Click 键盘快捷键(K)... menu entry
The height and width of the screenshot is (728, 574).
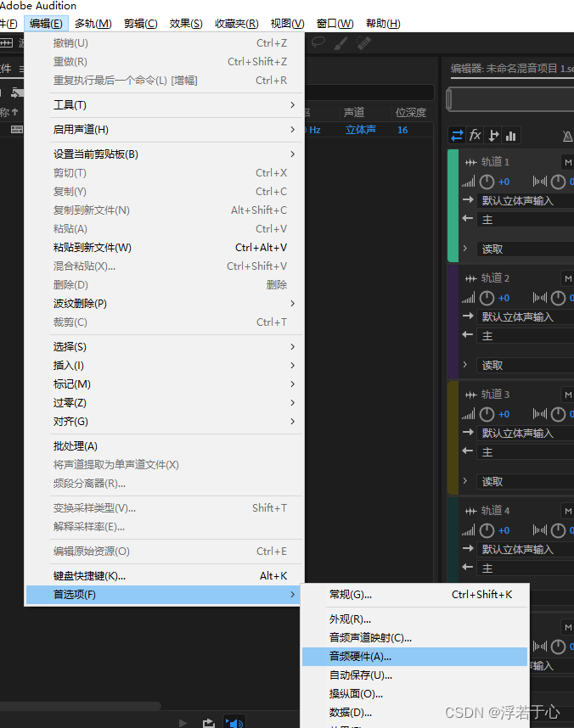165,576
